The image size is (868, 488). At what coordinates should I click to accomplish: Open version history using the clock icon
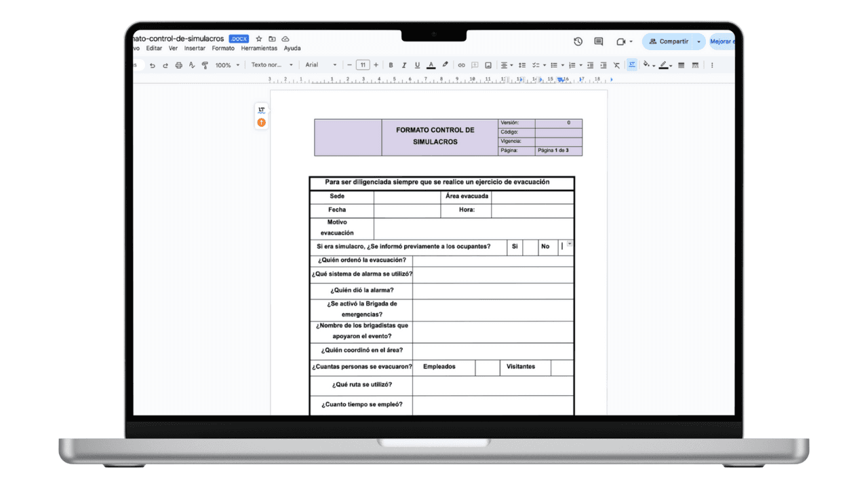click(x=578, y=41)
